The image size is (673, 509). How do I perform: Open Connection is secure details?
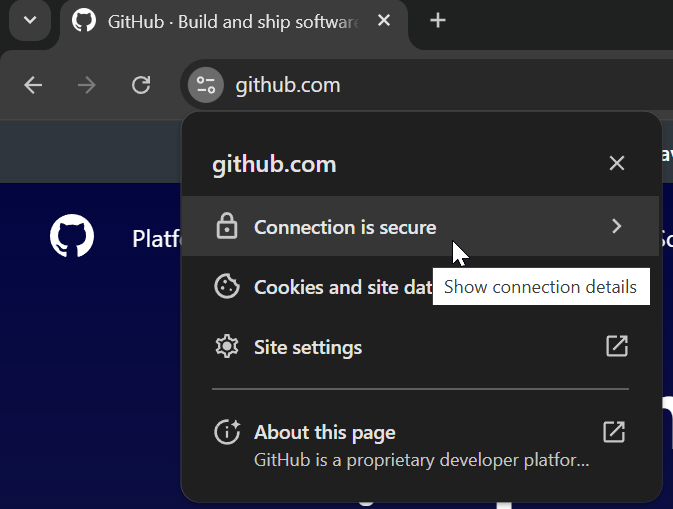pos(421,226)
